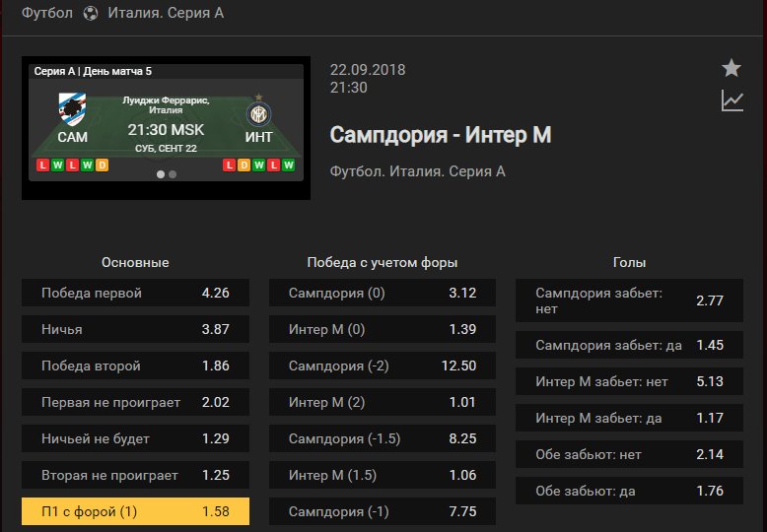The width and height of the screenshot is (767, 532).
Task: Choose Обе забьют: нет at 2.14
Action: coord(630,454)
